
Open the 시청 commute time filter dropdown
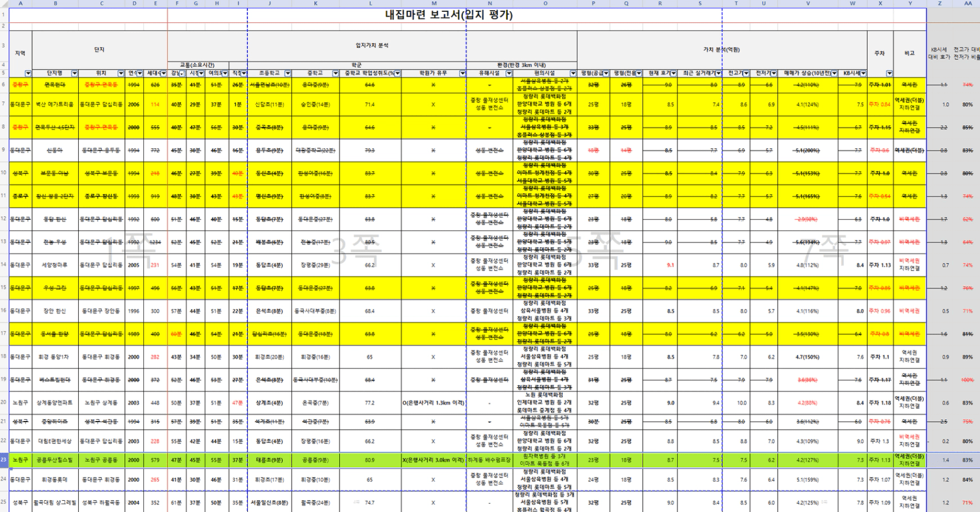(202, 73)
